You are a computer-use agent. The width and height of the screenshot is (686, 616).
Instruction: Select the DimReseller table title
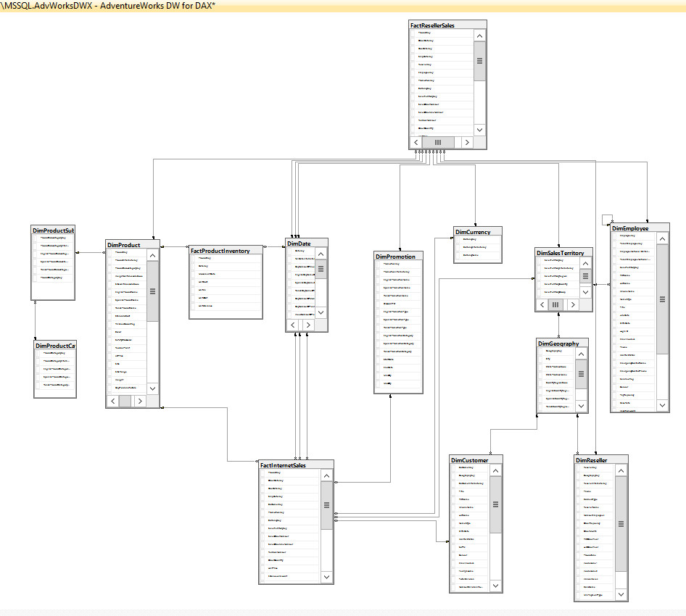point(592,460)
